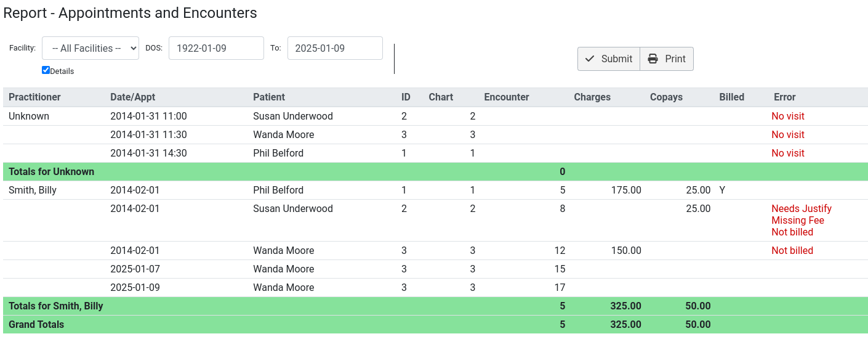Select the Totals for Smith, Billy row
The image size is (868, 347).
[x=435, y=306]
